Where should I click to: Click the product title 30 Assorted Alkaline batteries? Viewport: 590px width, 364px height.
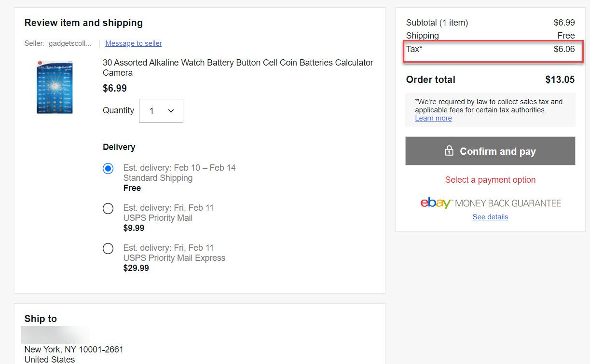[x=238, y=67]
